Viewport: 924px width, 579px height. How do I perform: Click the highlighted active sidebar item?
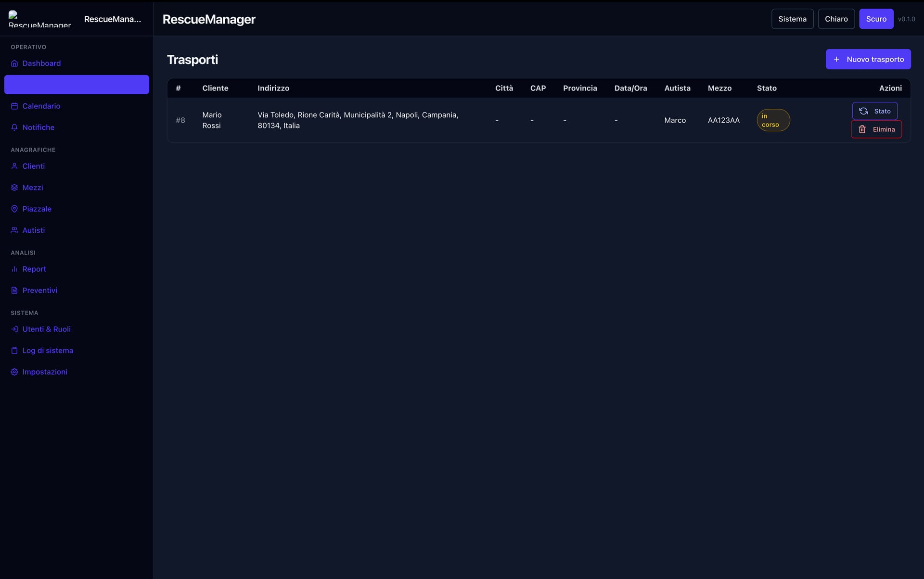click(77, 85)
